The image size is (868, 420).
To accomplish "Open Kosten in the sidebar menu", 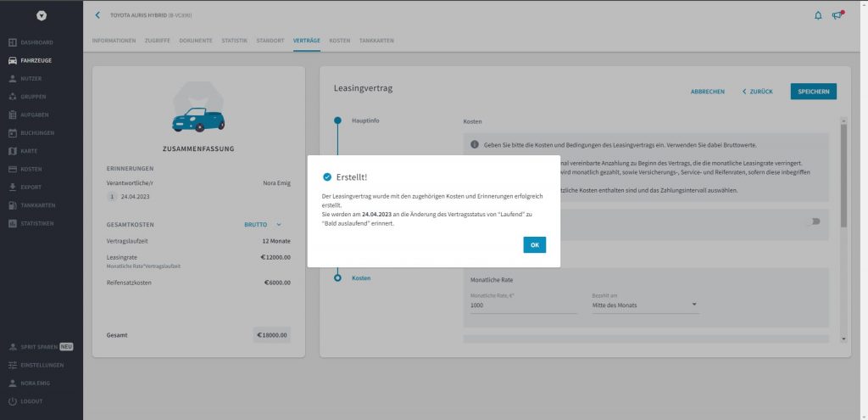I will click(x=25, y=169).
